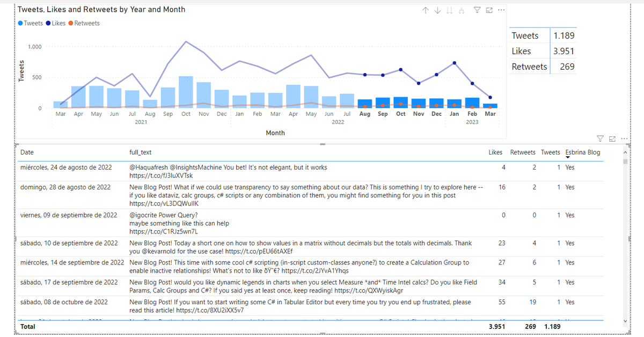Click row dated sábado, 10 de septiembre de 2022

[310, 247]
